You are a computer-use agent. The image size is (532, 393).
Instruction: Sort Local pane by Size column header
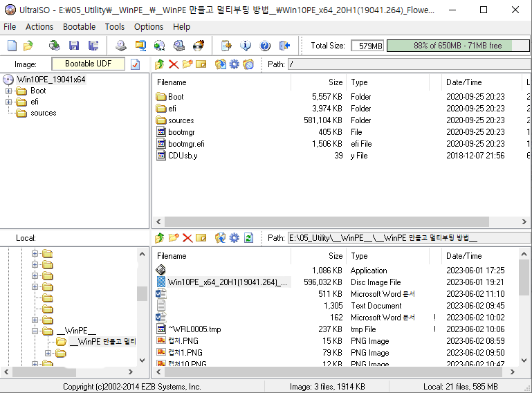pyautogui.click(x=318, y=256)
